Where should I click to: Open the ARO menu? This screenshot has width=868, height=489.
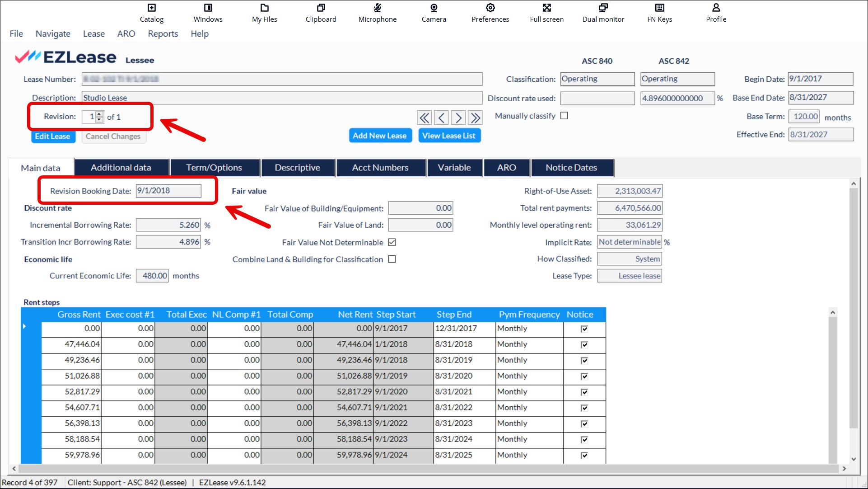tap(126, 33)
